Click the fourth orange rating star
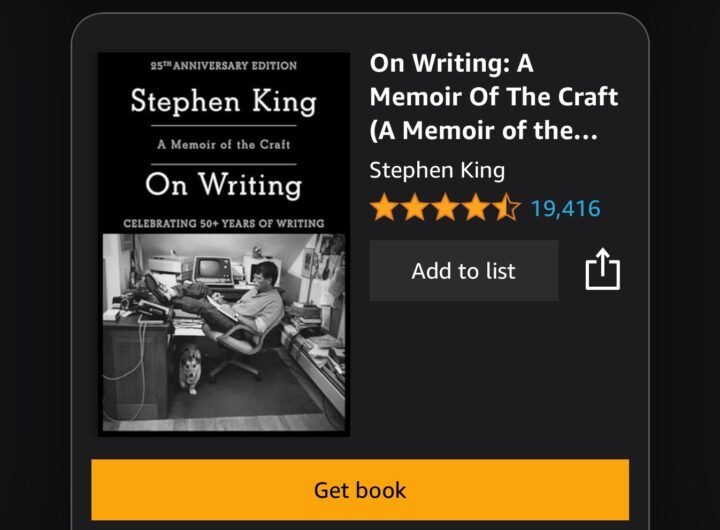This screenshot has width=720, height=530. tap(476, 208)
